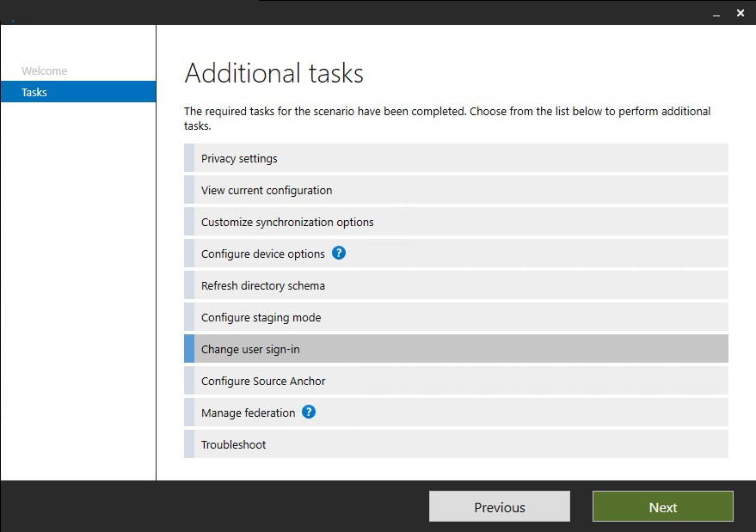Choose Configure Source Anchor task

(x=456, y=381)
